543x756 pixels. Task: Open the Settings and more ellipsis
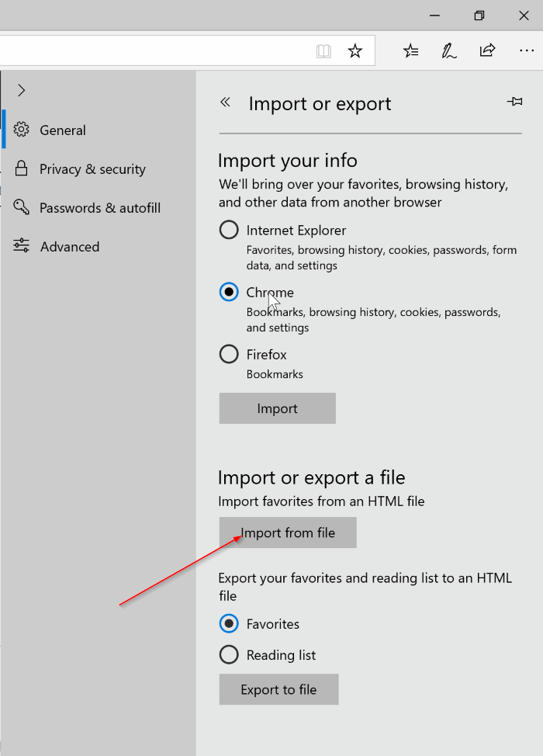527,50
